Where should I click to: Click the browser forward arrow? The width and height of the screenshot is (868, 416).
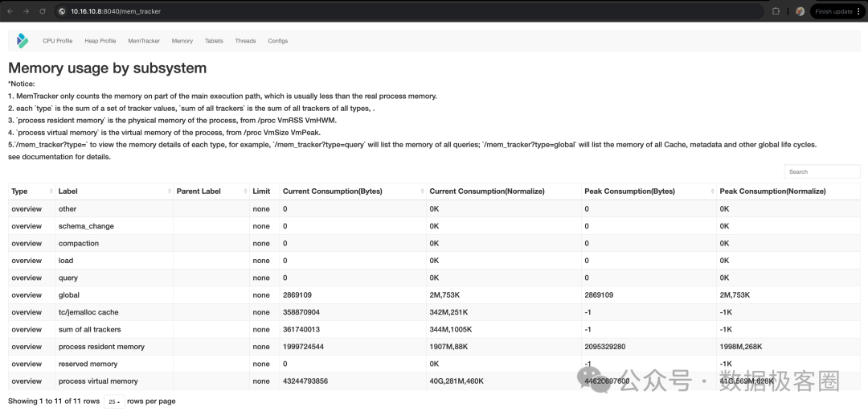point(26,11)
